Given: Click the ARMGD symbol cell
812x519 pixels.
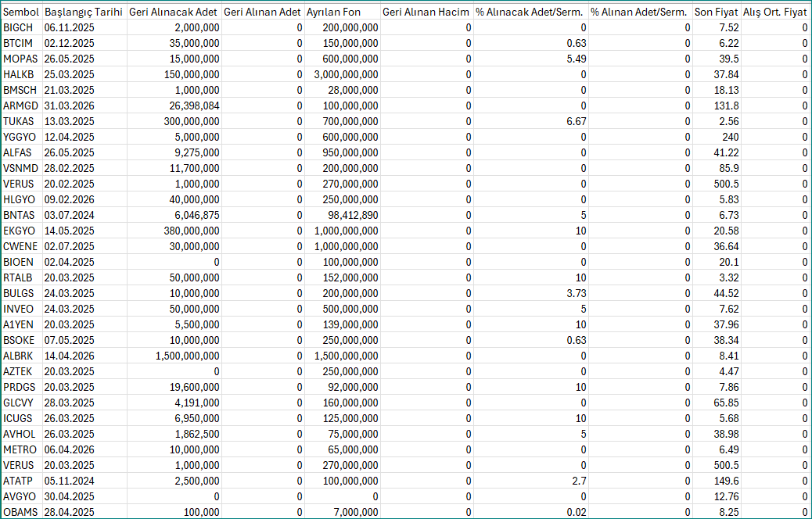Looking at the screenshot, I should [21, 106].
